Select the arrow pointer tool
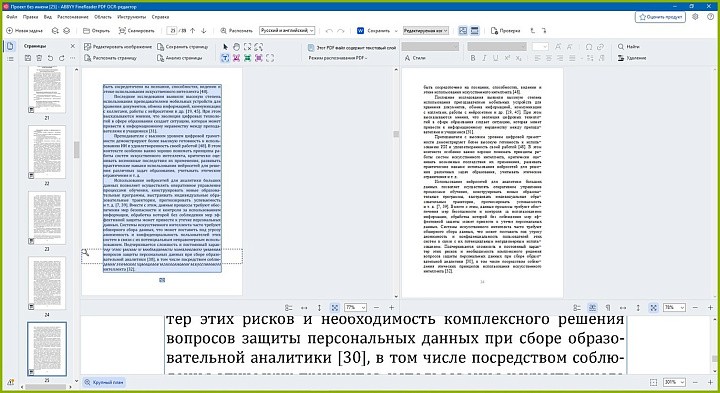This screenshot has height=393, width=720. [x=225, y=47]
